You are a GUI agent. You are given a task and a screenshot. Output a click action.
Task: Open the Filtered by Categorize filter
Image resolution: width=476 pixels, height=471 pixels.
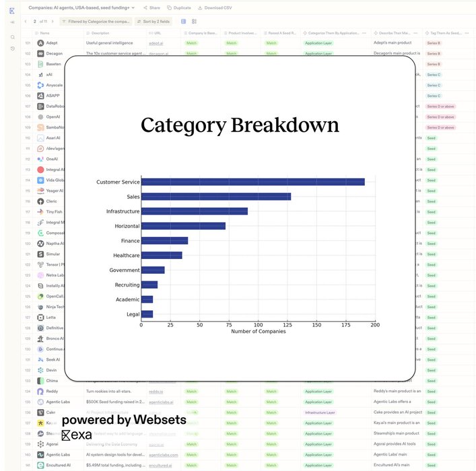(96, 22)
